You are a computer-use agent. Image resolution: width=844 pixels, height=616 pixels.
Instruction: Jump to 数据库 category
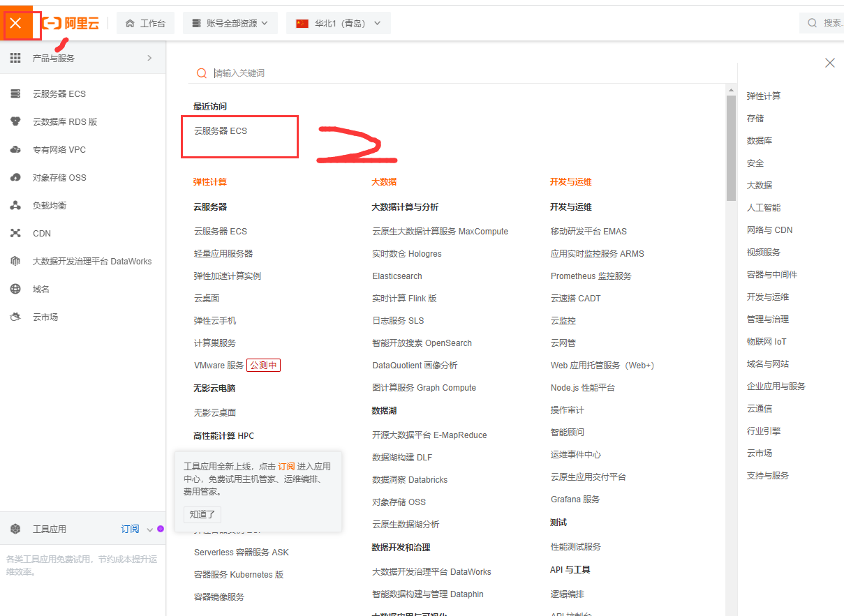point(760,140)
